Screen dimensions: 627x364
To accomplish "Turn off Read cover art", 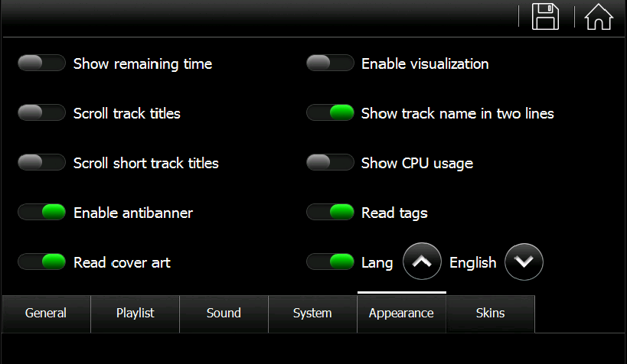I will point(41,262).
